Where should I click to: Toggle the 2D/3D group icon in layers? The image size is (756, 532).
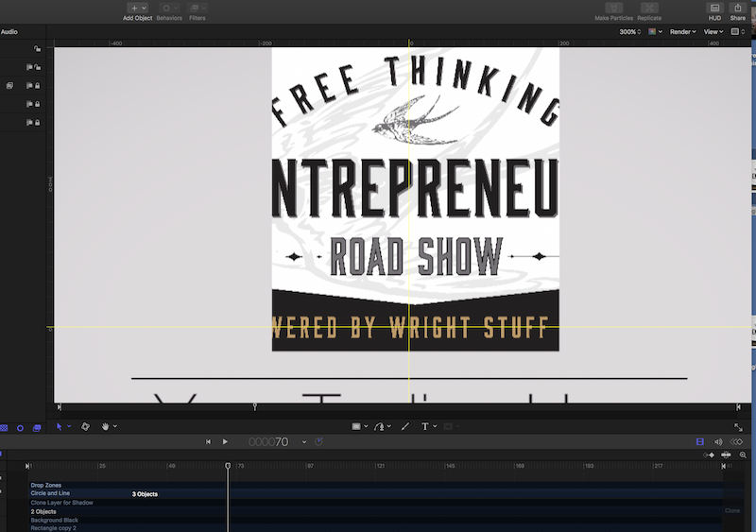(x=9, y=85)
